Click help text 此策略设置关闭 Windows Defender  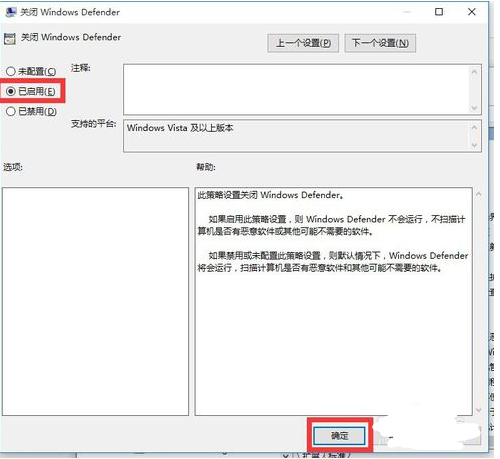click(270, 195)
